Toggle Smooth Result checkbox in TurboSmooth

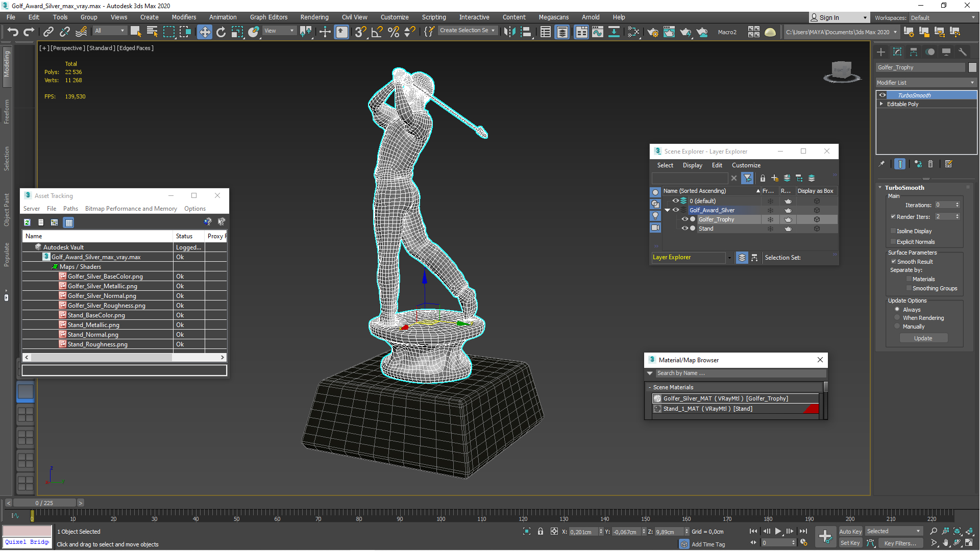click(x=894, y=261)
